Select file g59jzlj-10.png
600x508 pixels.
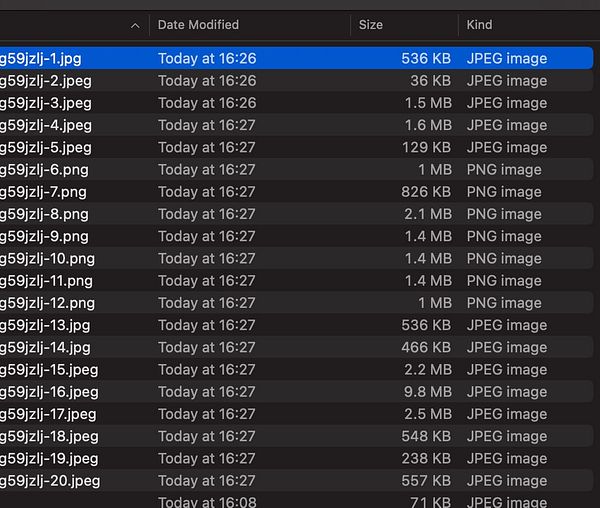click(297, 258)
